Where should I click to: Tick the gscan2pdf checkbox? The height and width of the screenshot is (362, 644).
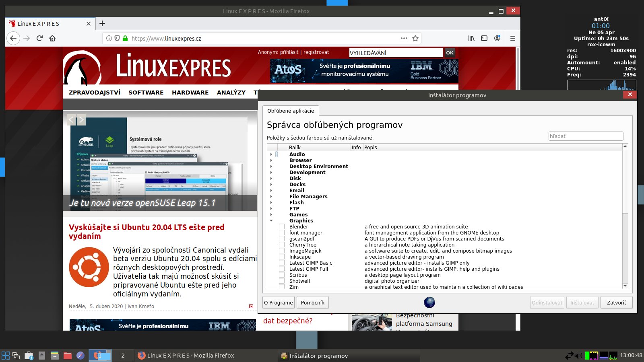pyautogui.click(x=282, y=239)
